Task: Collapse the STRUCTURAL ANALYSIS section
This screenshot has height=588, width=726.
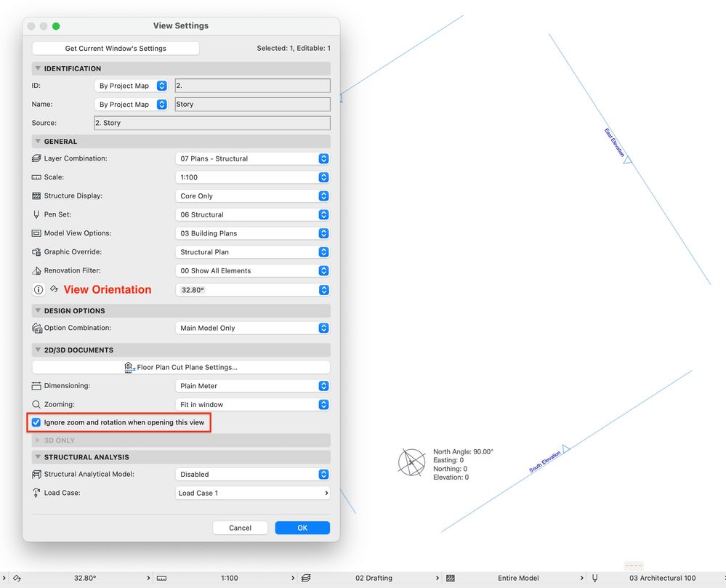Action: [38, 457]
